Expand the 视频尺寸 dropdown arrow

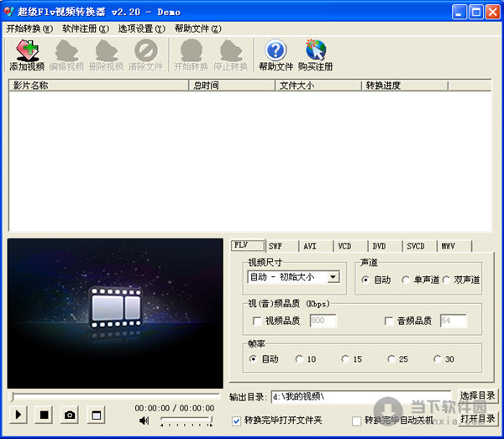click(333, 277)
